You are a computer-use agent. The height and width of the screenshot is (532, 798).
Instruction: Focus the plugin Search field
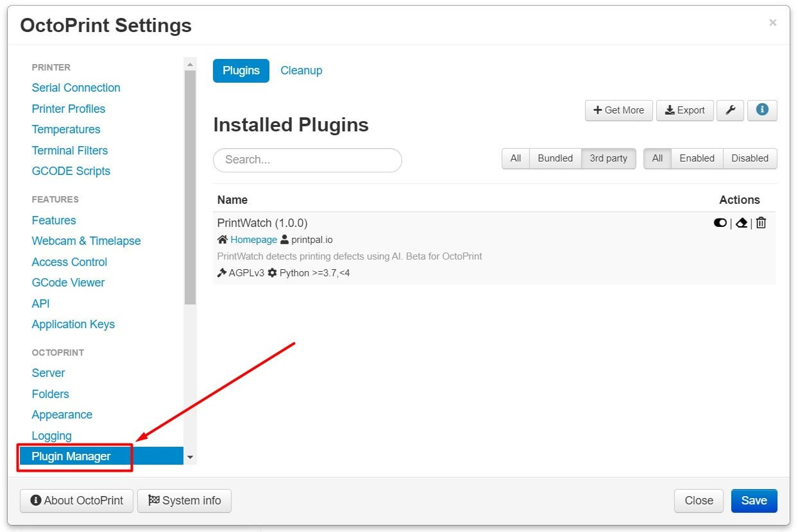pos(307,160)
